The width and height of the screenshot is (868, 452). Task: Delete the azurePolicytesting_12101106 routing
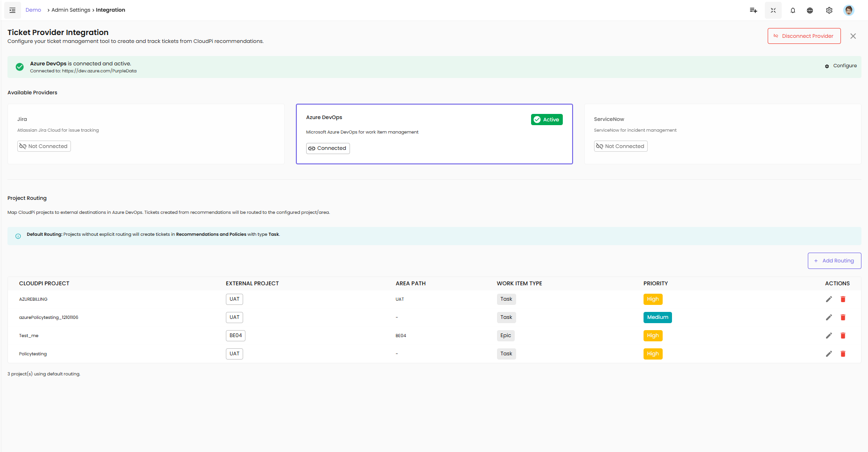point(843,318)
